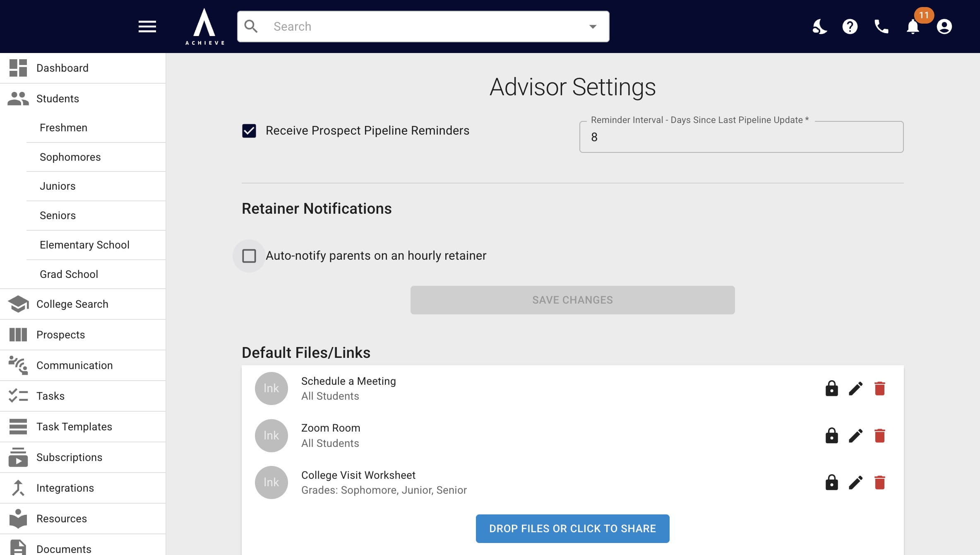Click the Save Changes button
Viewport: 980px width, 555px height.
point(572,300)
